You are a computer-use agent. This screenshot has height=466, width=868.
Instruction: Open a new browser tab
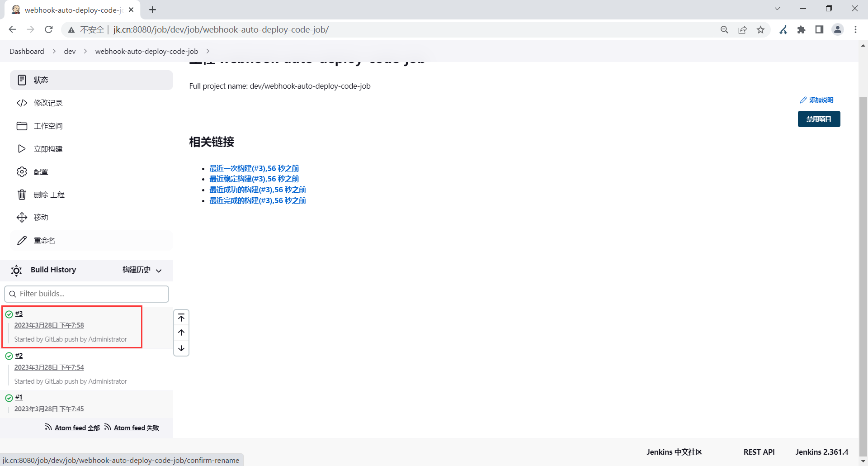click(x=153, y=10)
